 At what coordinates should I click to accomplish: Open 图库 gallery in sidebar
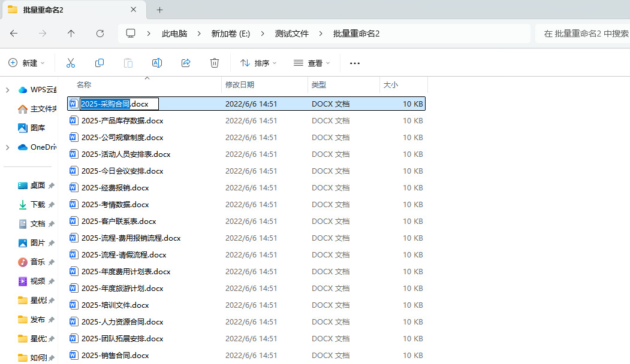(32, 128)
